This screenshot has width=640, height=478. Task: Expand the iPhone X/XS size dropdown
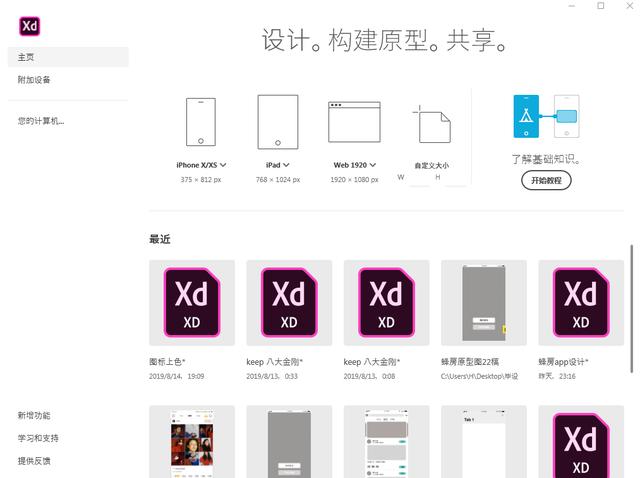pos(223,165)
